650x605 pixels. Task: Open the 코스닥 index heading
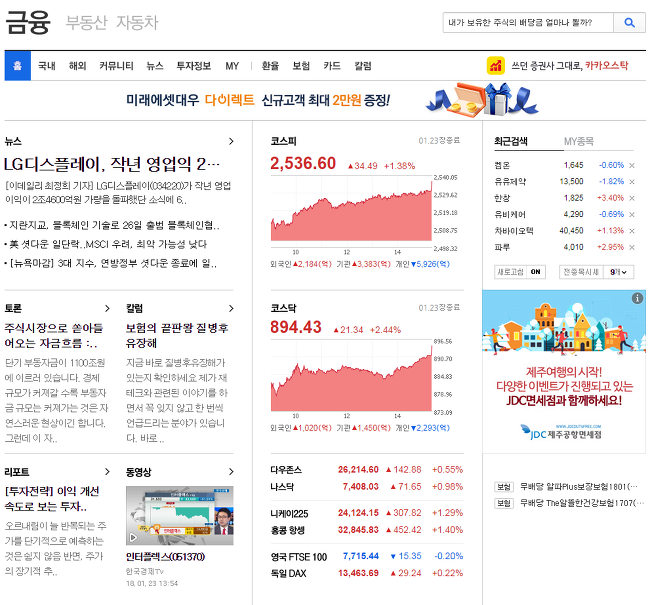[284, 308]
